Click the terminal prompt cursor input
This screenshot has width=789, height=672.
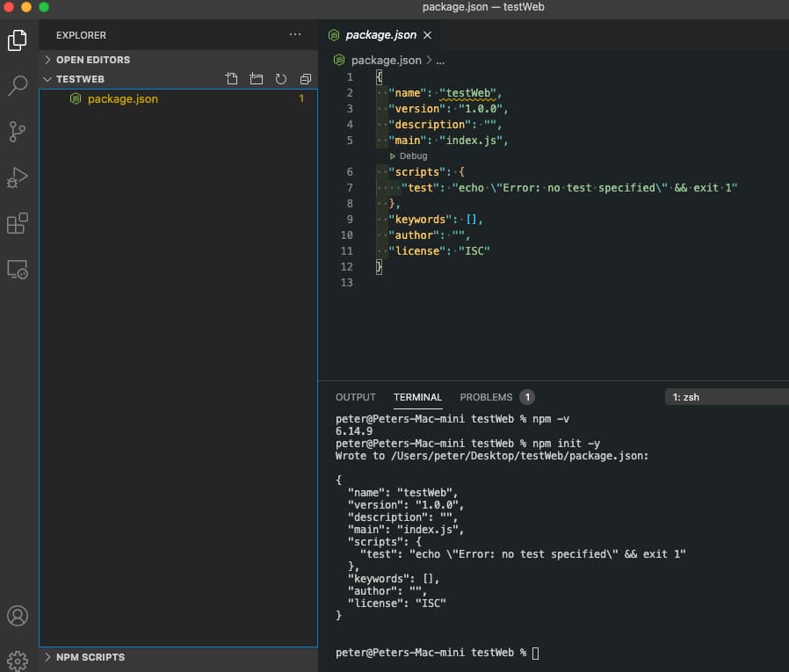click(x=535, y=653)
